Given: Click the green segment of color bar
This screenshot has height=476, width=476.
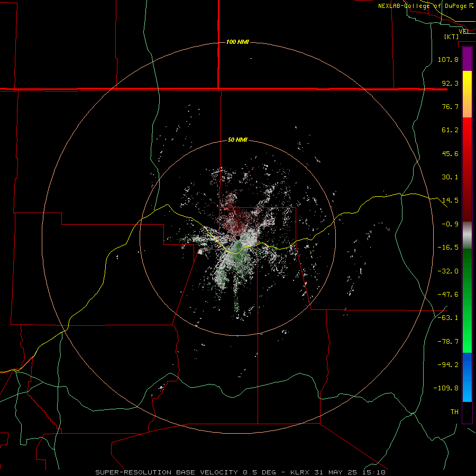Looking at the screenshot, I should click(467, 300).
